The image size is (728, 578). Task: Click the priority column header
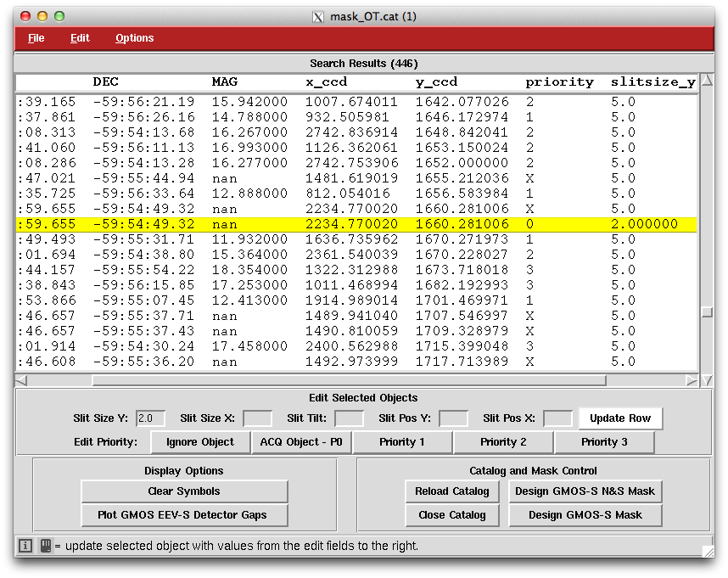(x=559, y=81)
